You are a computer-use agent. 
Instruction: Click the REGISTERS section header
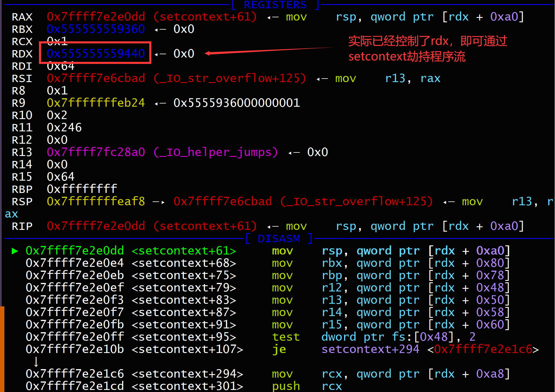(275, 5)
